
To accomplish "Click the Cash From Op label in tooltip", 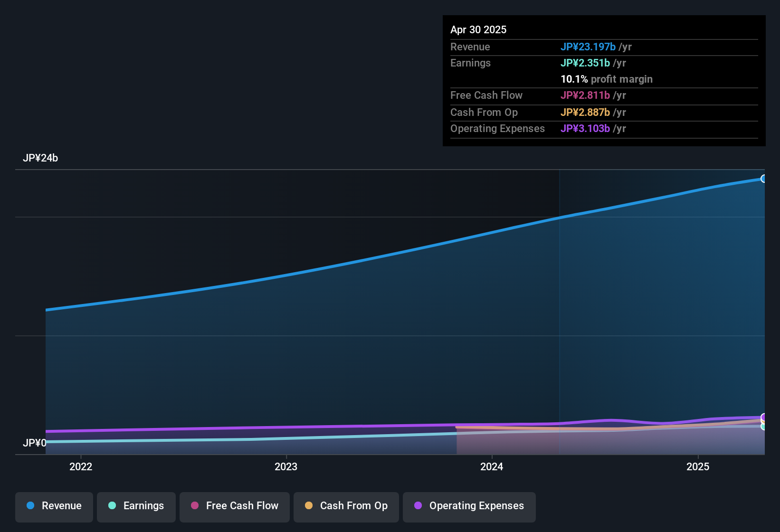I will (484, 112).
